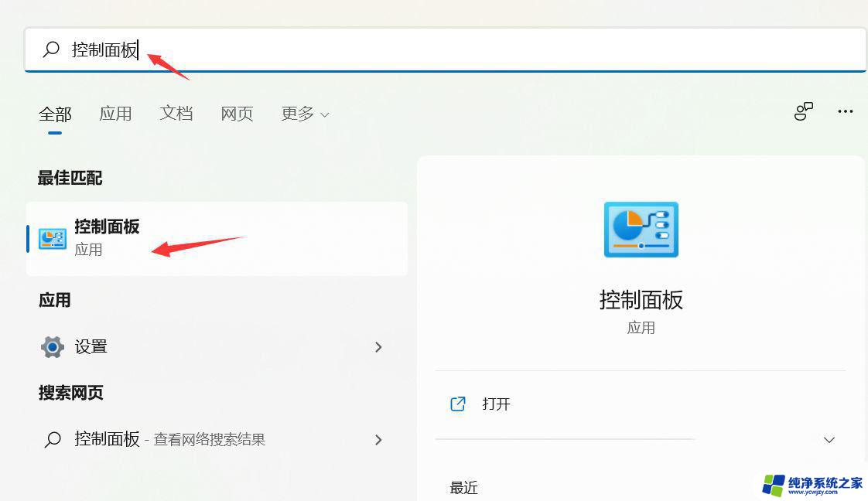Expand the 更多 dropdown
868x501 pixels.
pos(305,114)
